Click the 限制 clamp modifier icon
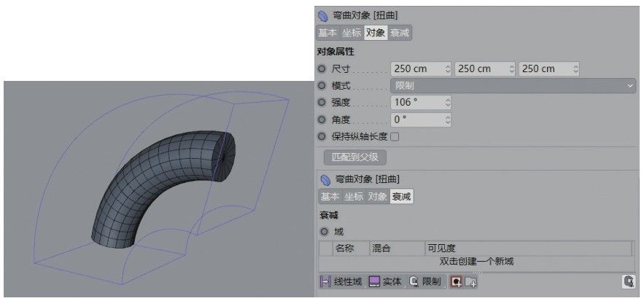Screen dimensions: 644x301 point(414,282)
